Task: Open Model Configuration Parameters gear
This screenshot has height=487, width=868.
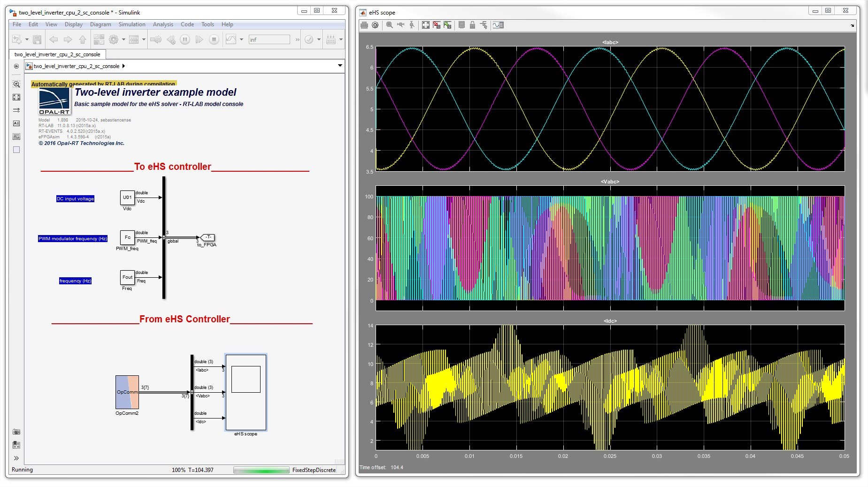Action: 114,40
